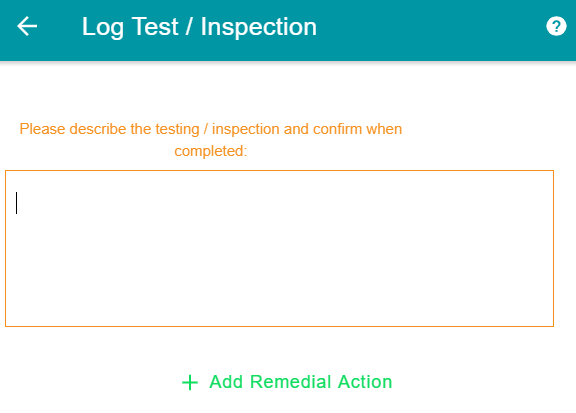Click the Log Test / Inspection title
Screen dimensions: 576x413
coord(199,27)
